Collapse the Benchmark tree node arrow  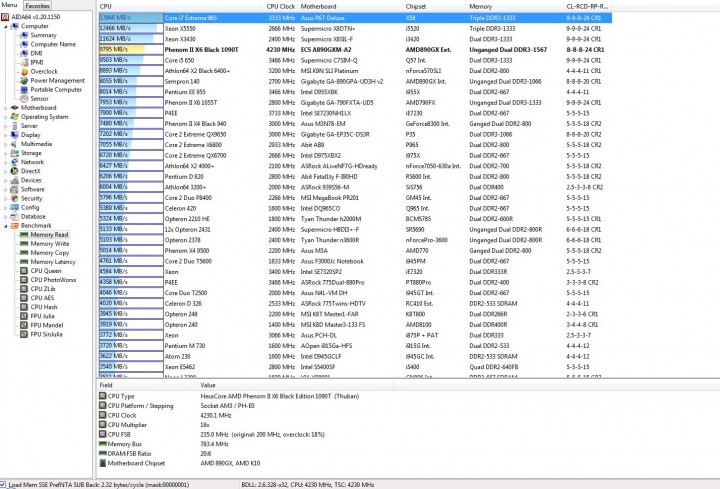(x=6, y=226)
